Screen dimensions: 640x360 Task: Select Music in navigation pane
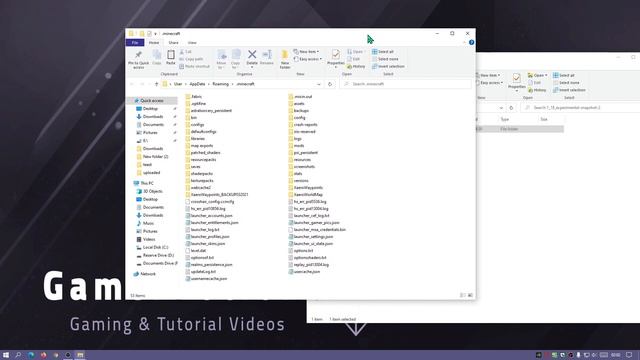tap(148, 223)
